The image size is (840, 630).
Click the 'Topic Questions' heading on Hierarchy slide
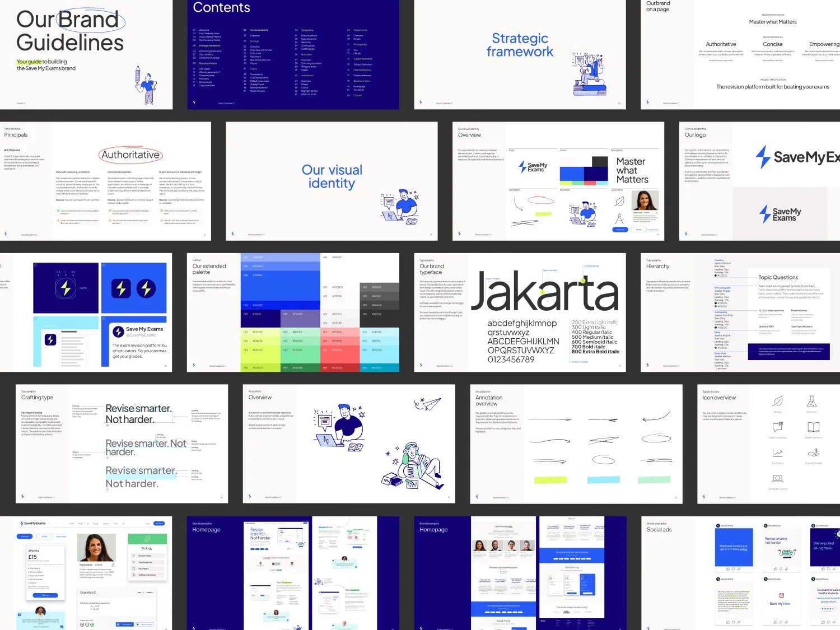pos(778,277)
